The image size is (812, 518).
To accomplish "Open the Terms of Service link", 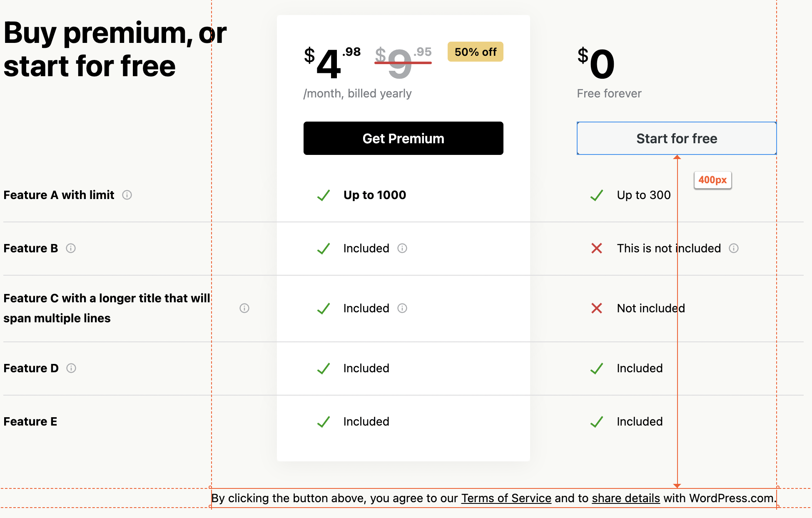I will coord(506,498).
